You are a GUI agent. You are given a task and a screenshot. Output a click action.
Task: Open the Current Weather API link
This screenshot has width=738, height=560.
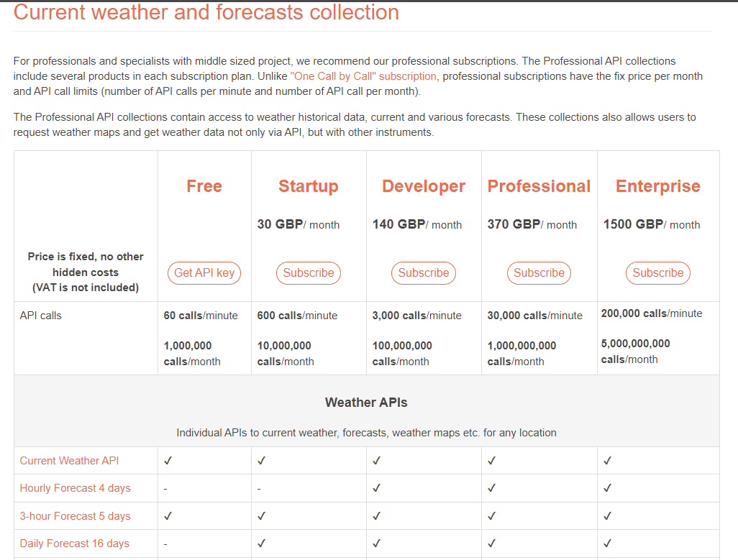(69, 461)
